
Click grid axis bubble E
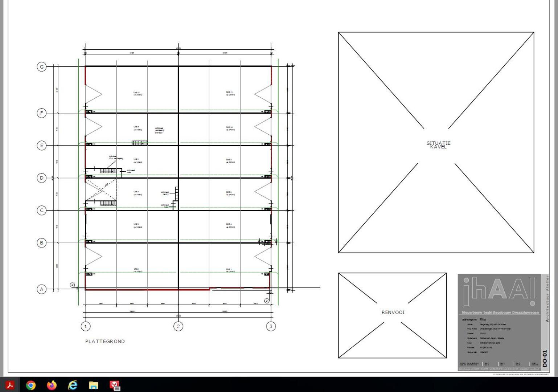[42, 146]
